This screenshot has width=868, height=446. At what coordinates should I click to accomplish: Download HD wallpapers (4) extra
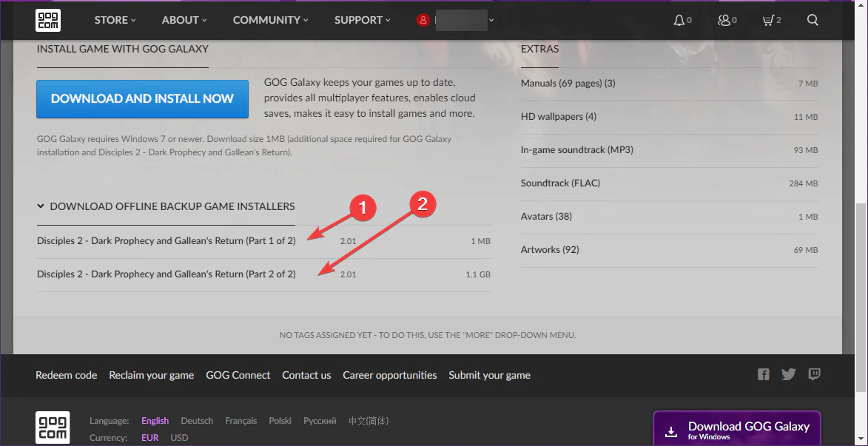point(559,117)
